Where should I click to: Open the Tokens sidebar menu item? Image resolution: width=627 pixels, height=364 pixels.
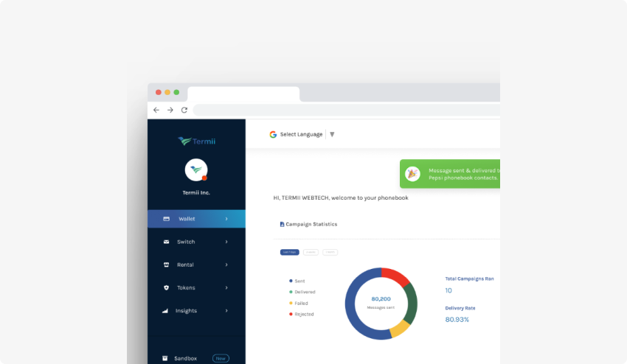point(186,287)
